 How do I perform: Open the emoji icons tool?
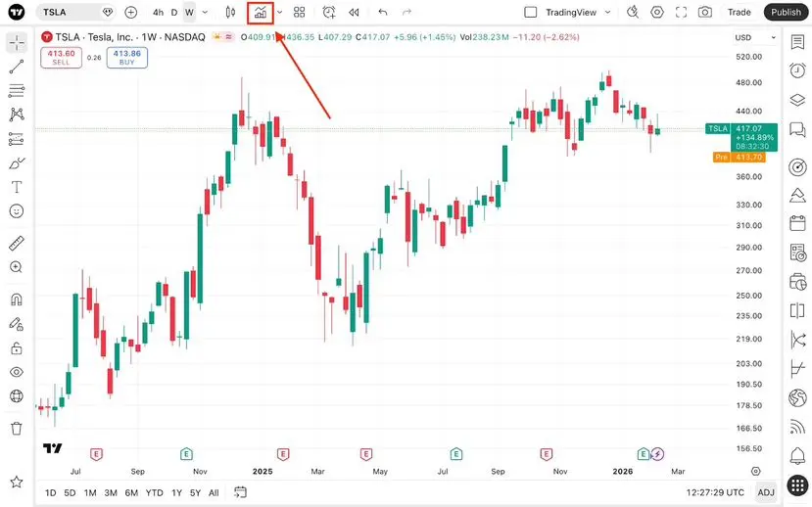(17, 211)
